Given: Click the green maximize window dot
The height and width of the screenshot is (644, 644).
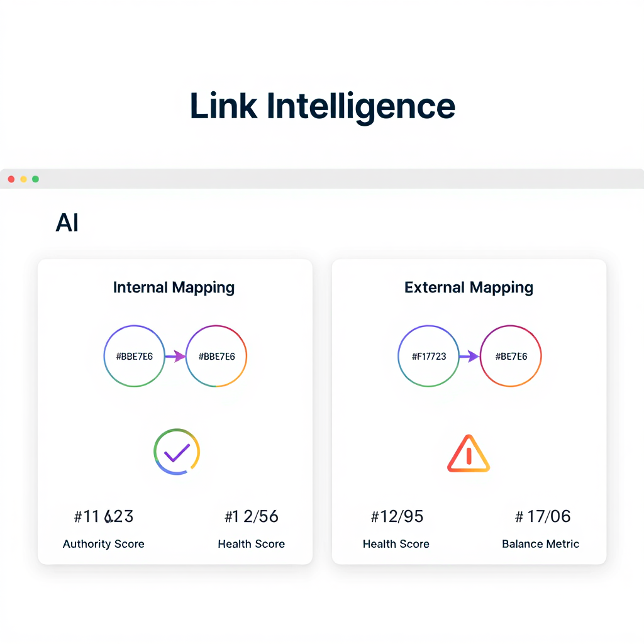Looking at the screenshot, I should 35,179.
